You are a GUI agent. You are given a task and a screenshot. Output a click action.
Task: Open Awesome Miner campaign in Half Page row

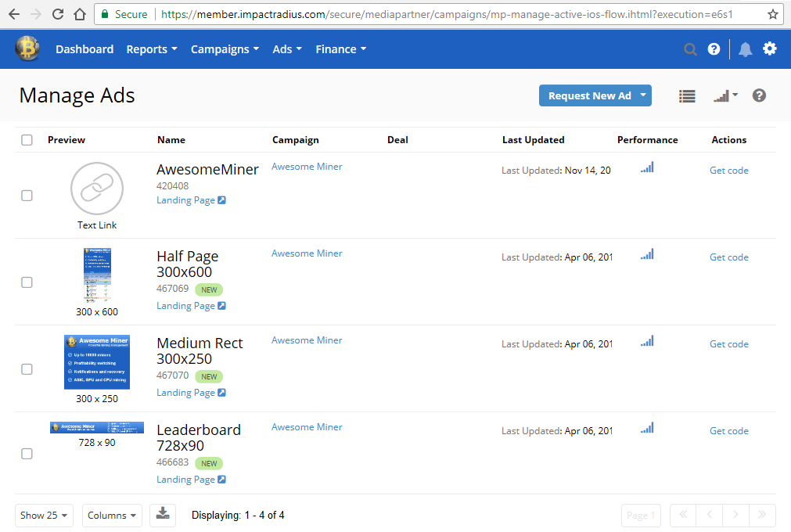coord(307,253)
